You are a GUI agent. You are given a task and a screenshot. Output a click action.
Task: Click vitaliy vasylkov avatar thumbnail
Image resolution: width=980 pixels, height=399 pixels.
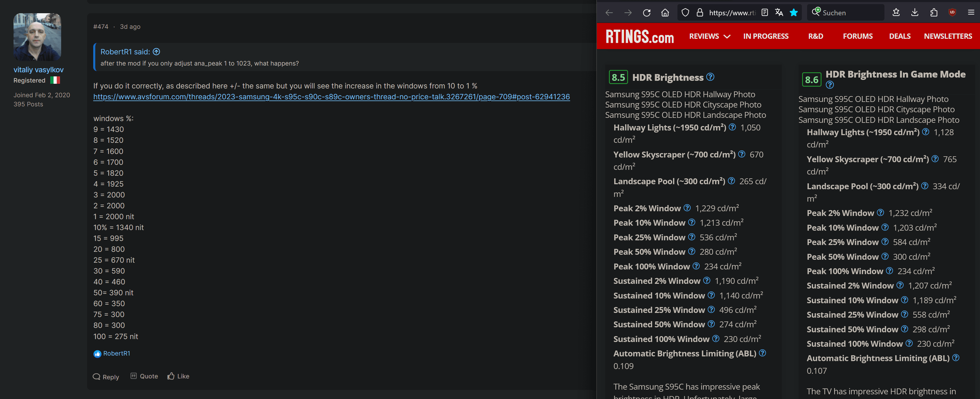point(37,37)
